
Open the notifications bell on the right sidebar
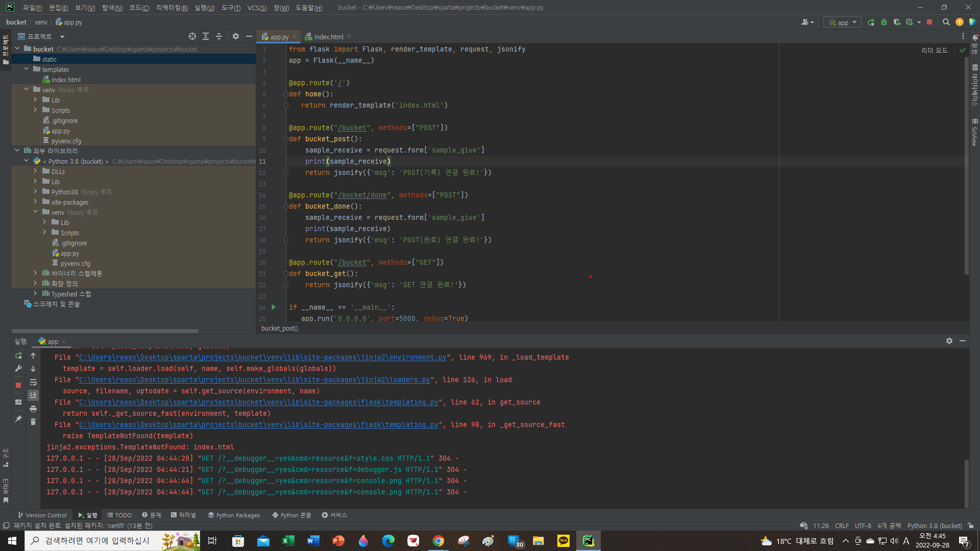(975, 37)
